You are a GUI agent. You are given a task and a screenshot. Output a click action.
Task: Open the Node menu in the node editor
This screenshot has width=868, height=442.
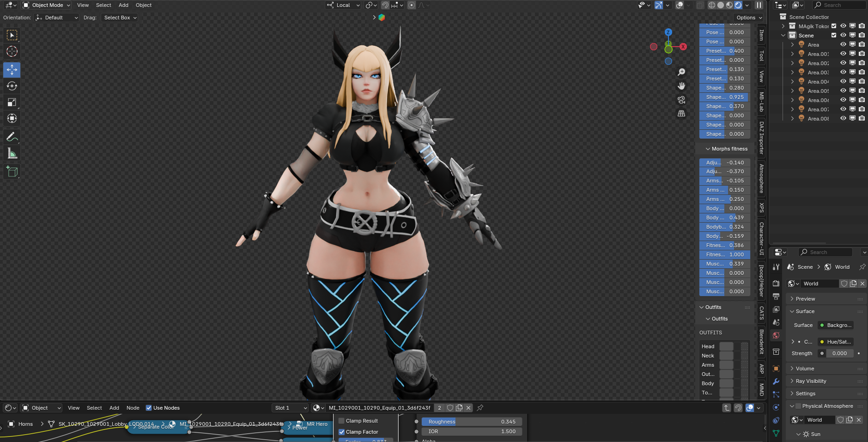[133, 408]
